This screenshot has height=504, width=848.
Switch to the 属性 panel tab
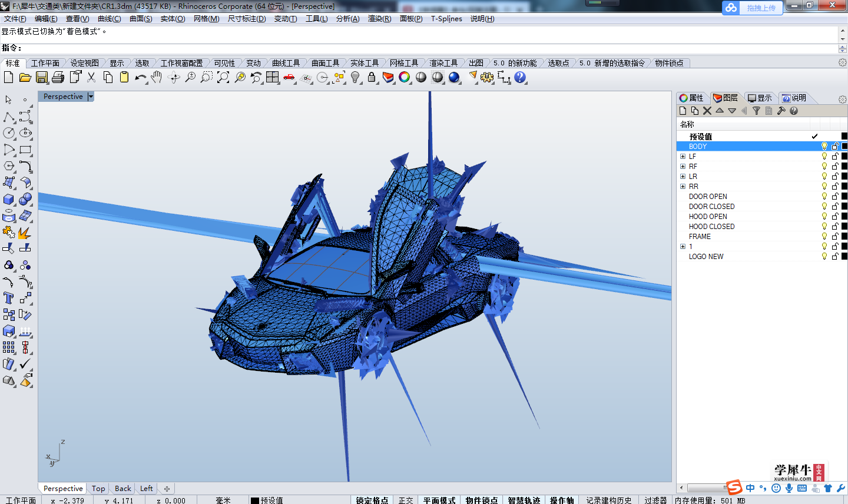pyautogui.click(x=692, y=98)
